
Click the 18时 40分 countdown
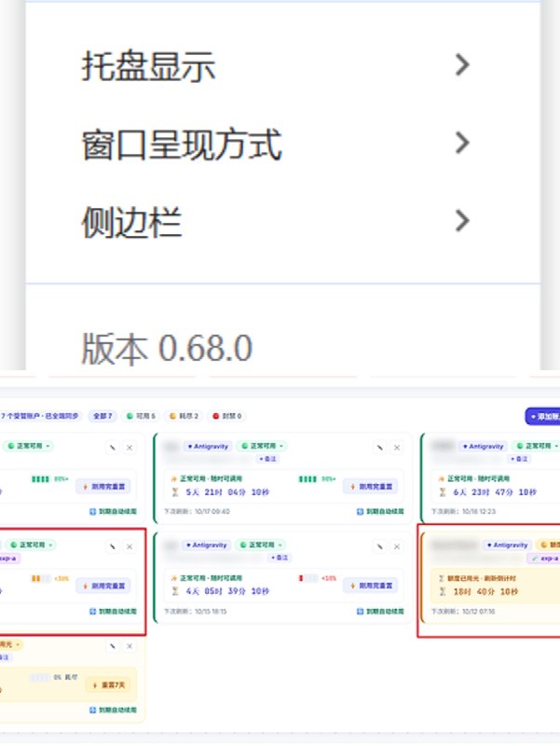(x=485, y=592)
